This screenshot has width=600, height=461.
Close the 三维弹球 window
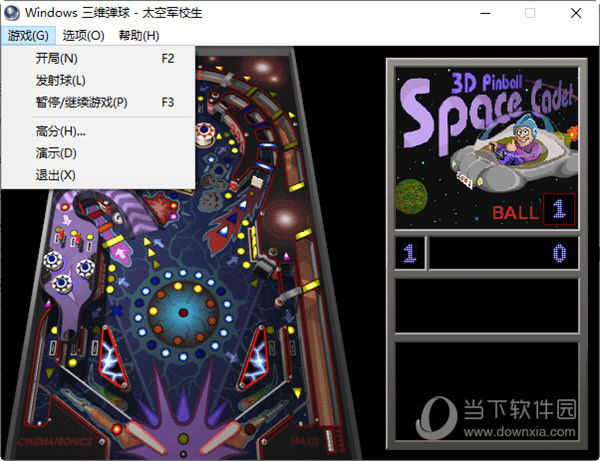[x=576, y=13]
